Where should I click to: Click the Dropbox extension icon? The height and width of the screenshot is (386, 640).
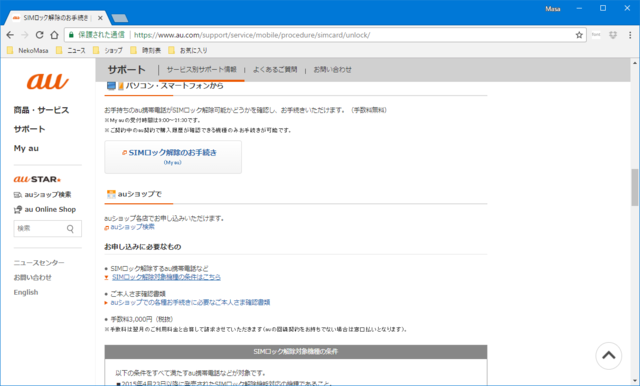[x=613, y=35]
